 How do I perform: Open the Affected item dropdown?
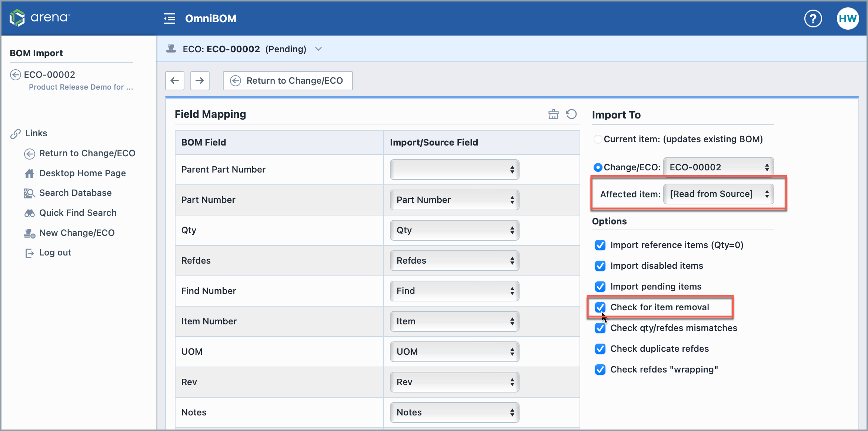[x=718, y=194]
